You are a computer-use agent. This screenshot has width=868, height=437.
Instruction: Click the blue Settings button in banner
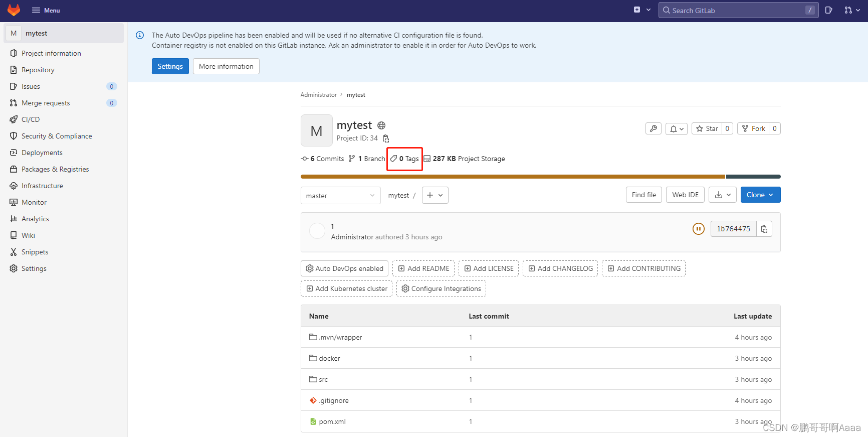click(x=170, y=66)
